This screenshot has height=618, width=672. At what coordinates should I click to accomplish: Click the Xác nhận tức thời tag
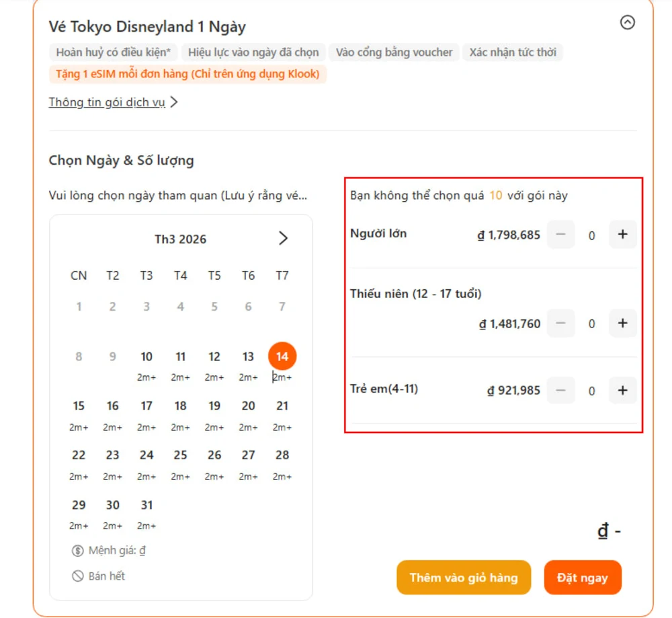(x=512, y=52)
